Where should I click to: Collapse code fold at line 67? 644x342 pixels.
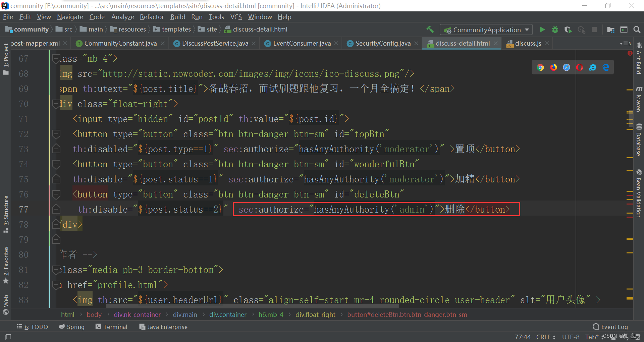[x=56, y=59]
